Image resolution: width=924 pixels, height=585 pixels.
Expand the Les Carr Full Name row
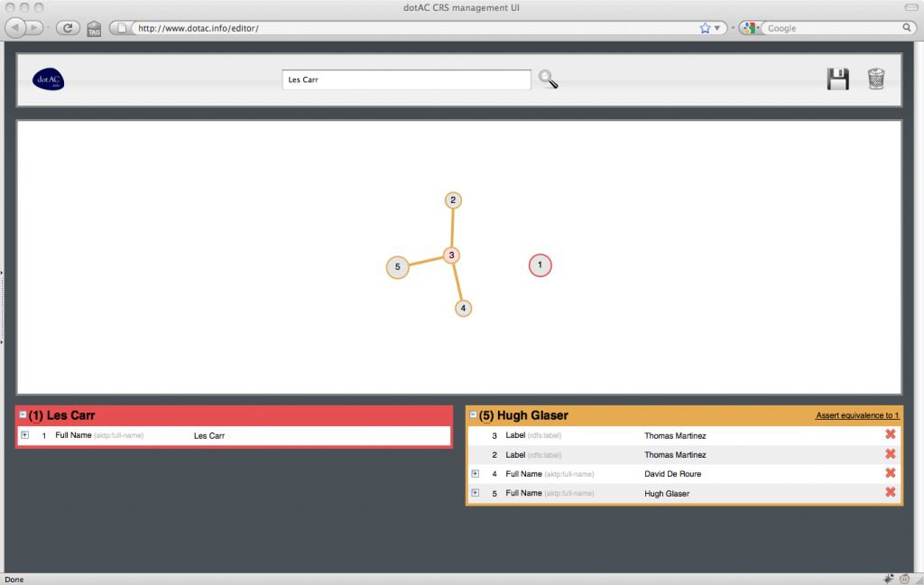tap(24, 435)
